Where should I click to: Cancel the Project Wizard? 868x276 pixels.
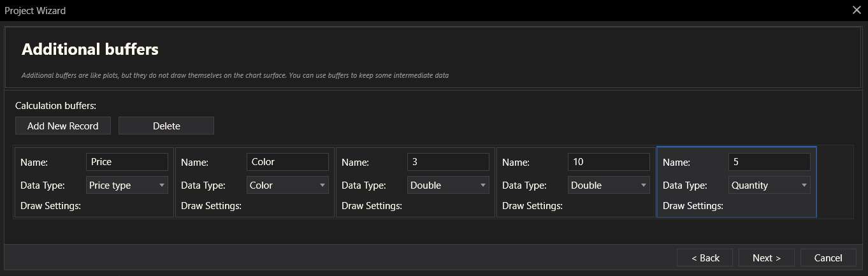(828, 258)
